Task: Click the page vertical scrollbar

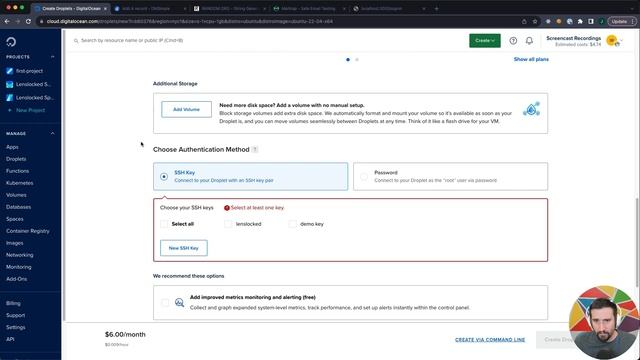Action: [637, 242]
